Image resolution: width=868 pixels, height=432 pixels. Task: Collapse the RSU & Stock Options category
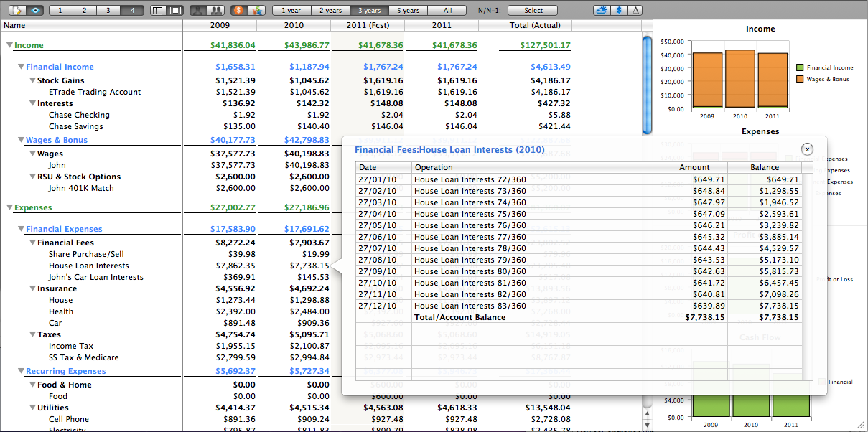coord(33,177)
